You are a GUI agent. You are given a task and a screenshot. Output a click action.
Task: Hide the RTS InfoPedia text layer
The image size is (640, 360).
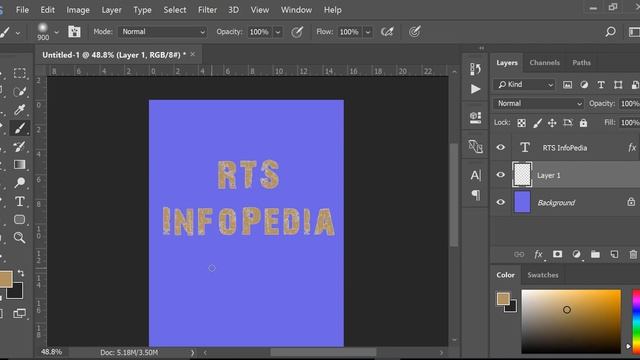500,147
